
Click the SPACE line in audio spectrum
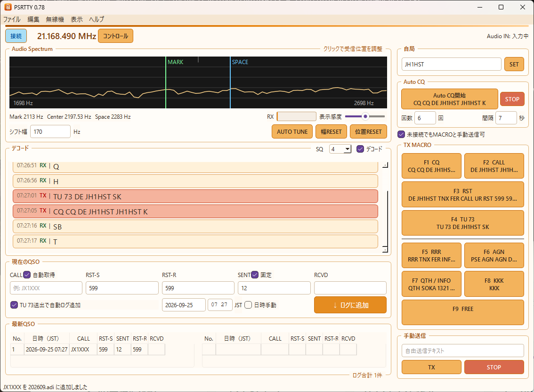click(230, 82)
